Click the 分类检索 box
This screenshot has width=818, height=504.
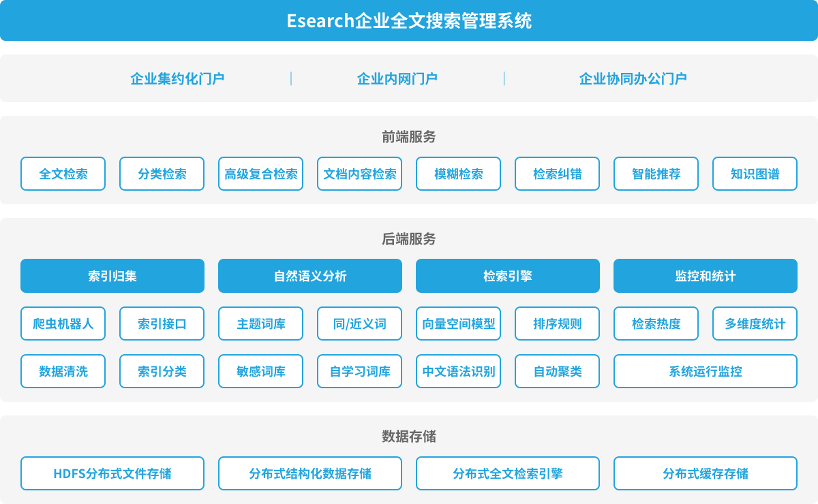[162, 174]
